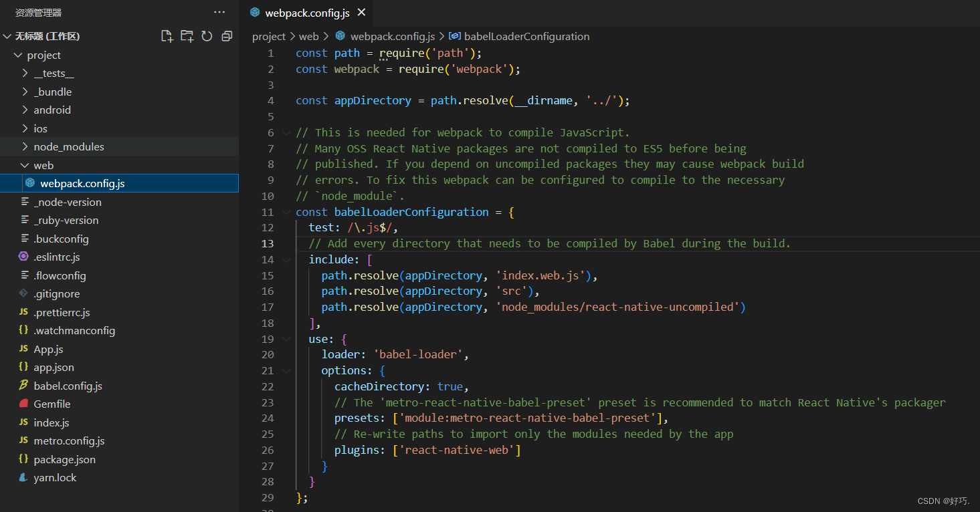Click the JS icon of index.js
This screenshot has width=980, height=512.
(x=23, y=422)
